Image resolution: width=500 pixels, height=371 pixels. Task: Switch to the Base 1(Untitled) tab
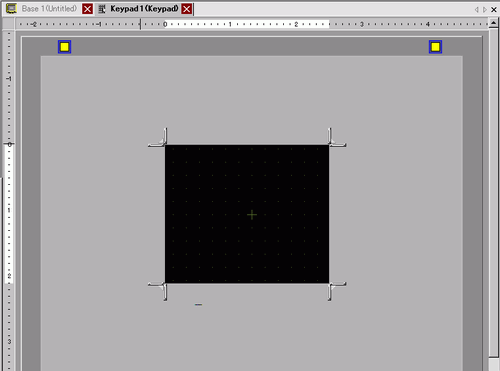(49, 9)
